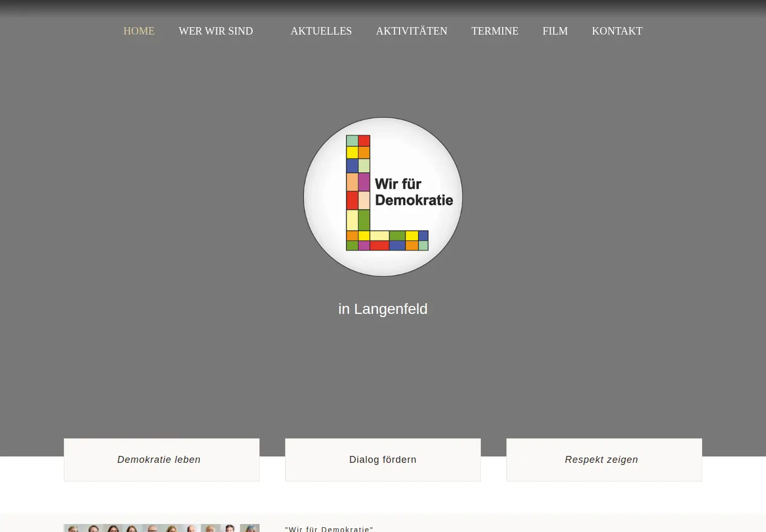Select FILM in the navigation

555,31
